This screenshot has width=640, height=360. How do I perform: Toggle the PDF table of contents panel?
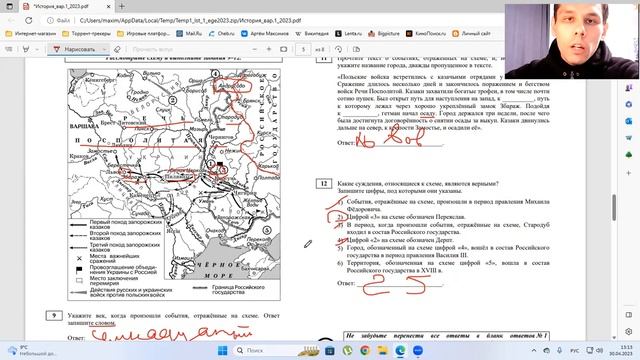pyautogui.click(x=9, y=49)
